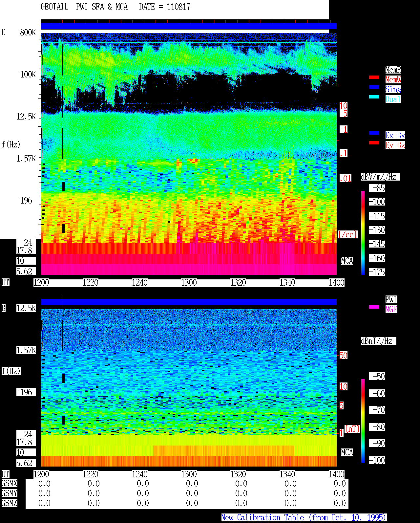Click the red [nT] axis label
The width and height of the screenshot is (420, 523).
coord(352,429)
